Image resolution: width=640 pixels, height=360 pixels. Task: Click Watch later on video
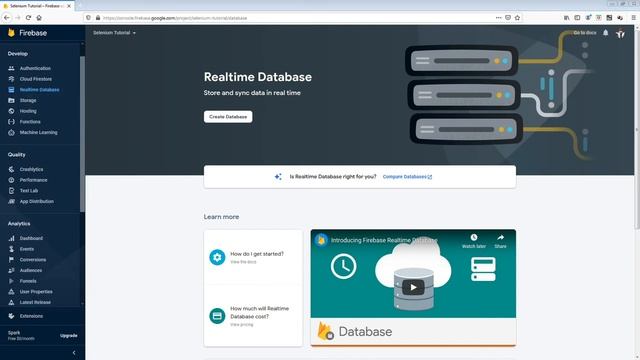tap(474, 241)
